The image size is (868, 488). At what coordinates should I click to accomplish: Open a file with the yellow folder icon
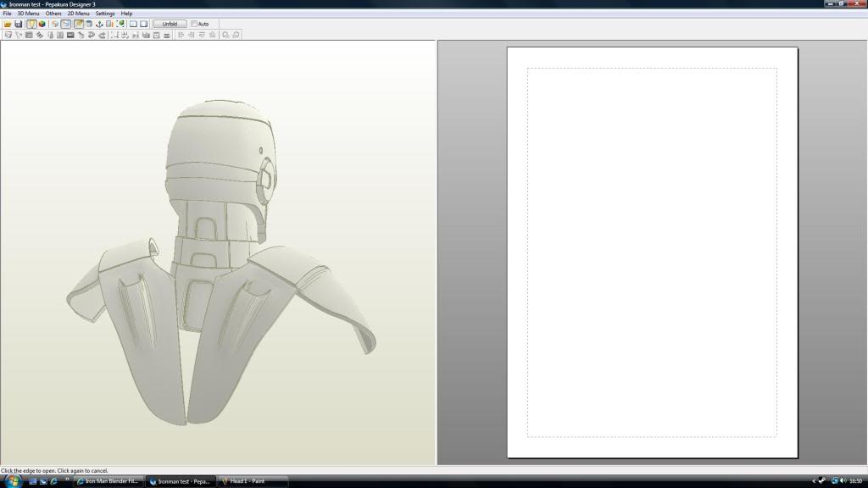[8, 25]
